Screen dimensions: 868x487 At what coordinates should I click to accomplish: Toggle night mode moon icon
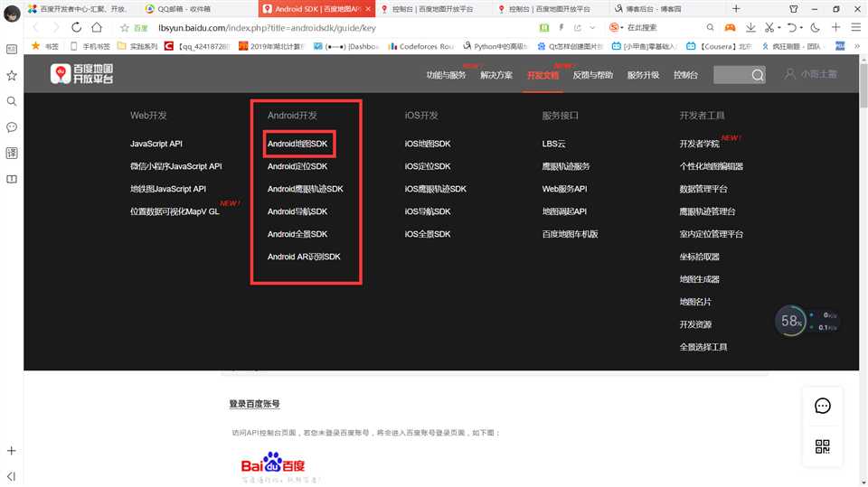815,27
